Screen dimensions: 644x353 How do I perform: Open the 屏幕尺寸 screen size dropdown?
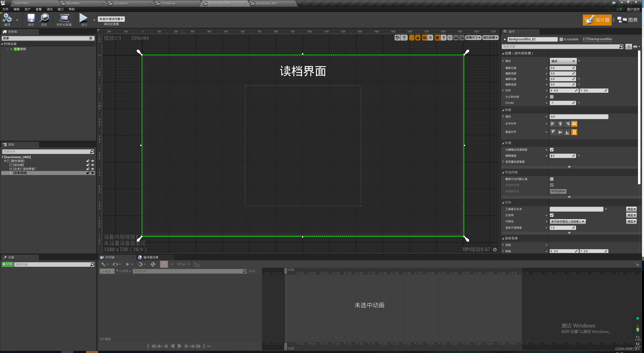click(x=473, y=38)
